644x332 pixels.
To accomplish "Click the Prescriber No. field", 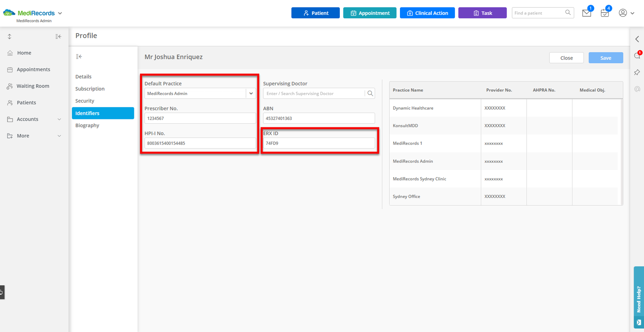I will click(200, 118).
